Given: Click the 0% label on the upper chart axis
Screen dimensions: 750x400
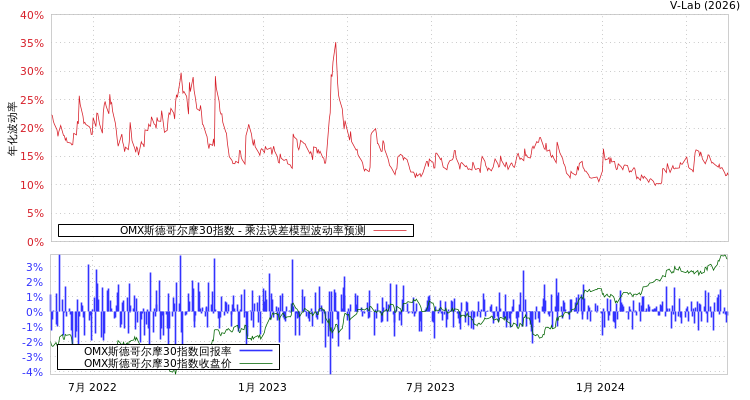Looking at the screenshot, I should 35,241.
